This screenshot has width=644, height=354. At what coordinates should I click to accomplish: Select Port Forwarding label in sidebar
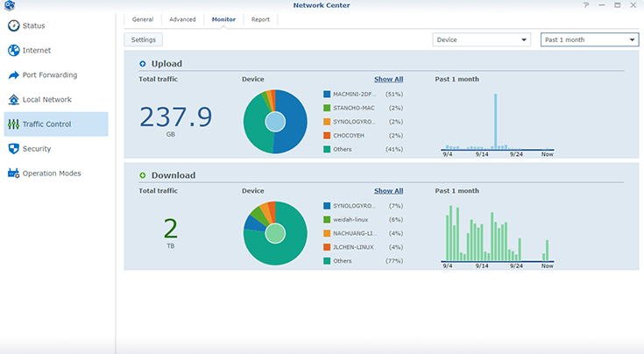50,74
